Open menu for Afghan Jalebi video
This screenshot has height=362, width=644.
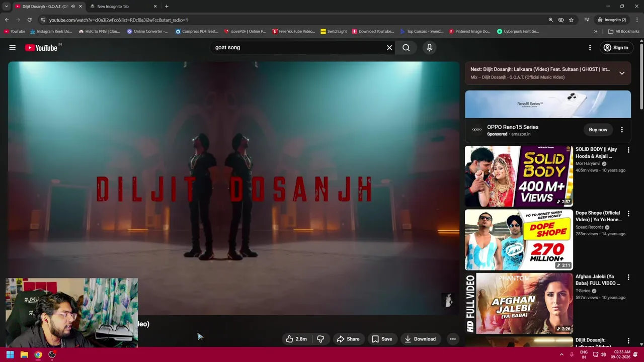point(628,277)
